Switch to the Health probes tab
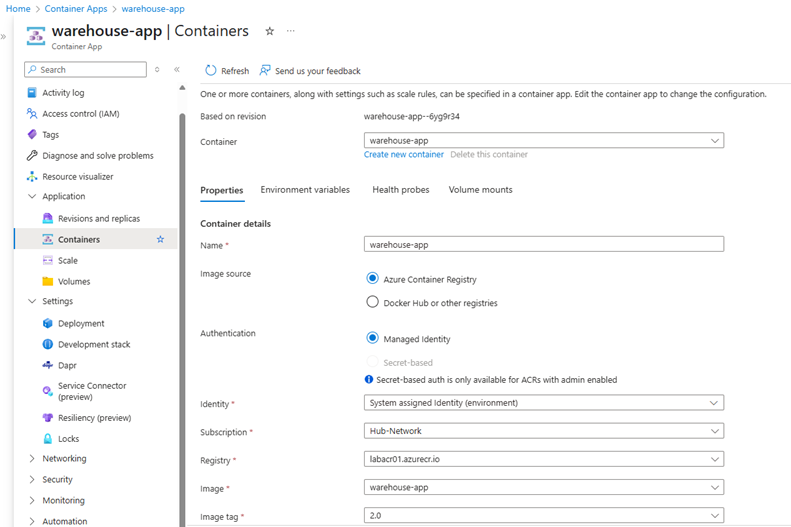The image size is (791, 527). tap(401, 190)
